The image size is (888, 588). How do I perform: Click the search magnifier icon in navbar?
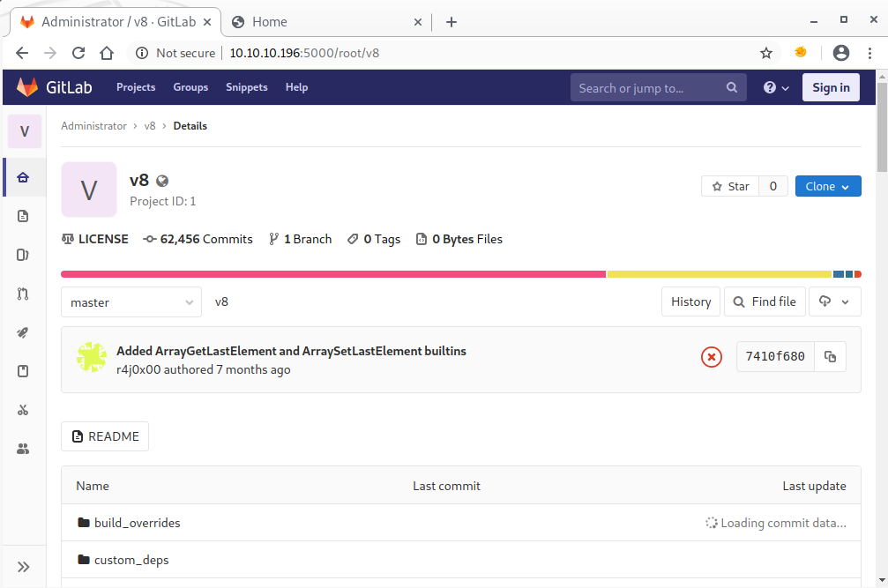(732, 87)
